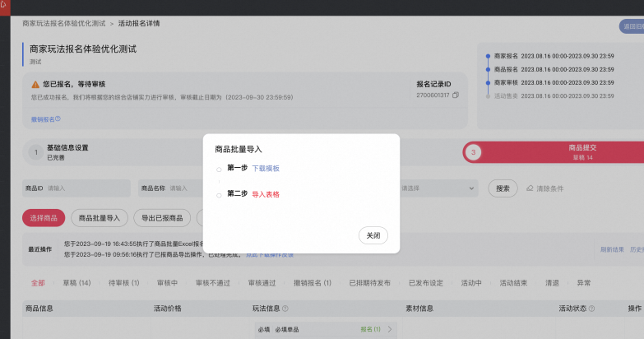Focus the 商品ID input field
The width and height of the screenshot is (644, 339).
(76, 188)
